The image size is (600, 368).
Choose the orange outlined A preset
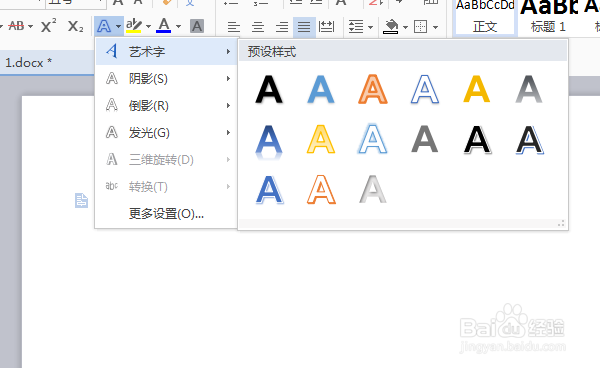[373, 90]
